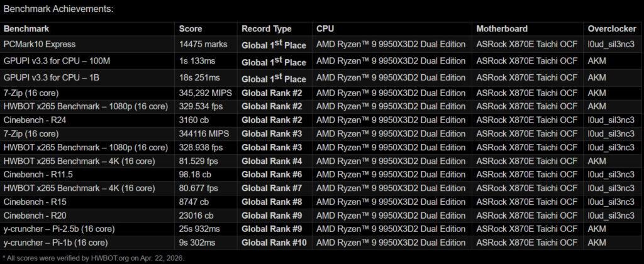This screenshot has width=644, height=264.
Task: Select the 23016 cb score cell
Action: (196, 216)
